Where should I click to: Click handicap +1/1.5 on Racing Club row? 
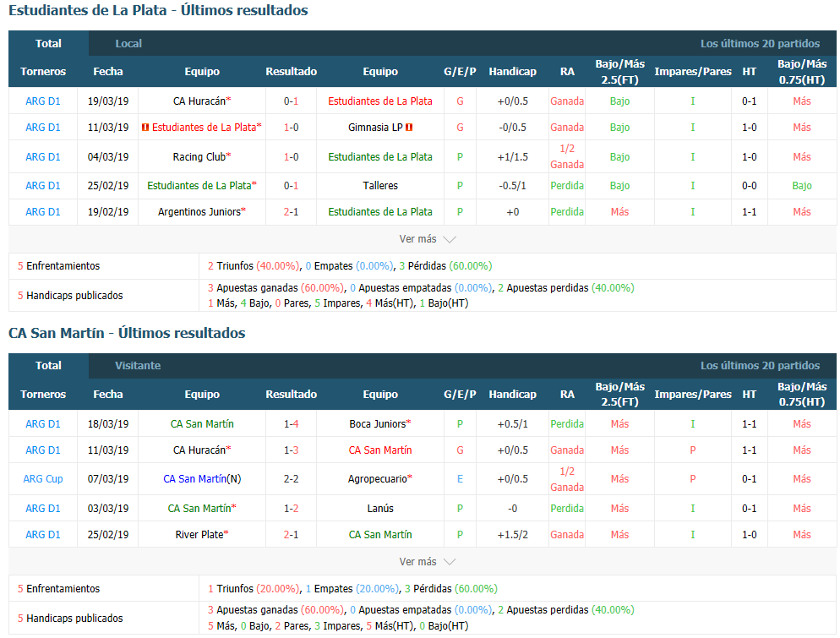tap(513, 157)
